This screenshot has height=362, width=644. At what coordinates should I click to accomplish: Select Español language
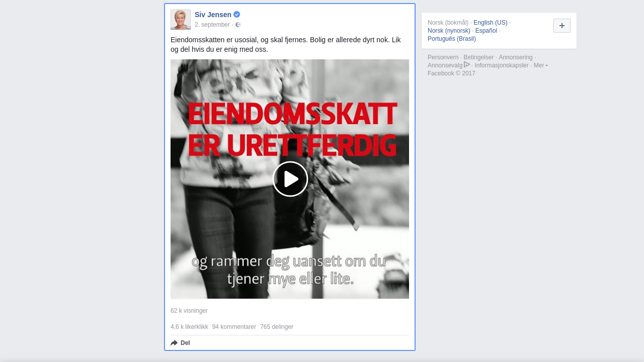[486, 31]
